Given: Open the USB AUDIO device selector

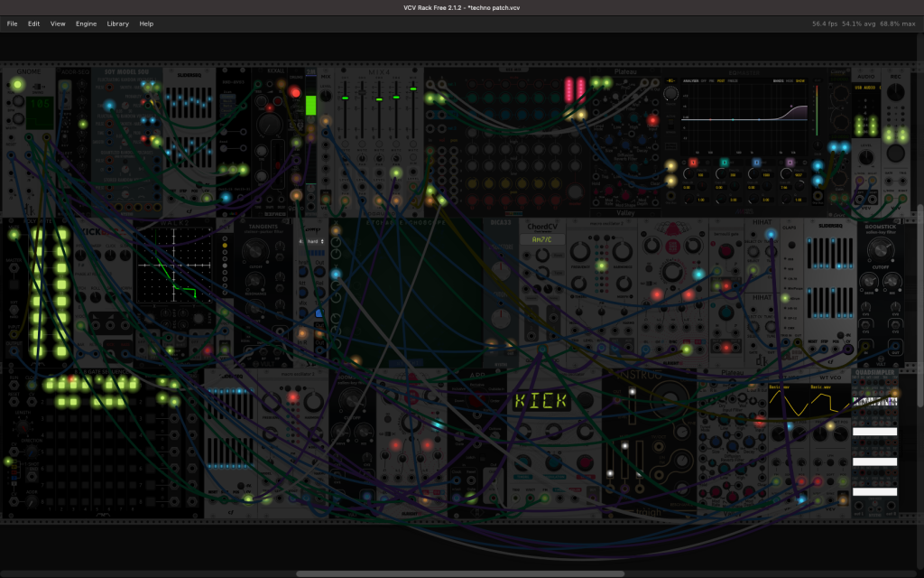Looking at the screenshot, I should tap(866, 88).
